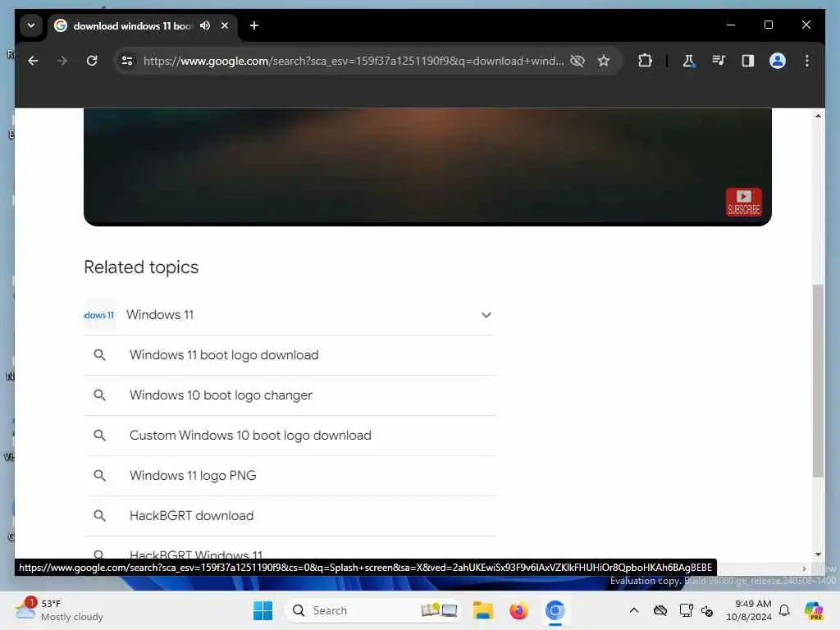Screen dimensions: 840x630
Task: Click the scroll down arrow
Action: coord(818,555)
